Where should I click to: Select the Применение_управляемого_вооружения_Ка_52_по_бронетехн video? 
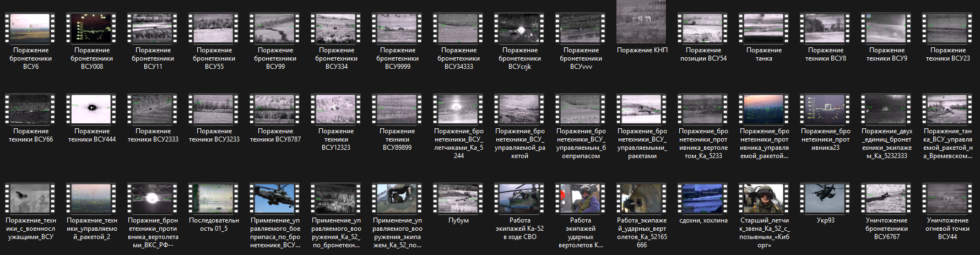coord(337,198)
